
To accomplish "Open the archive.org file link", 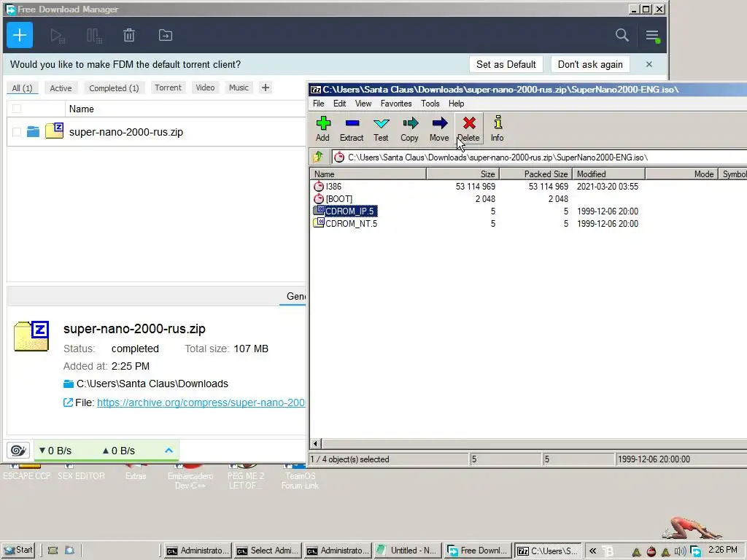I will [x=201, y=402].
